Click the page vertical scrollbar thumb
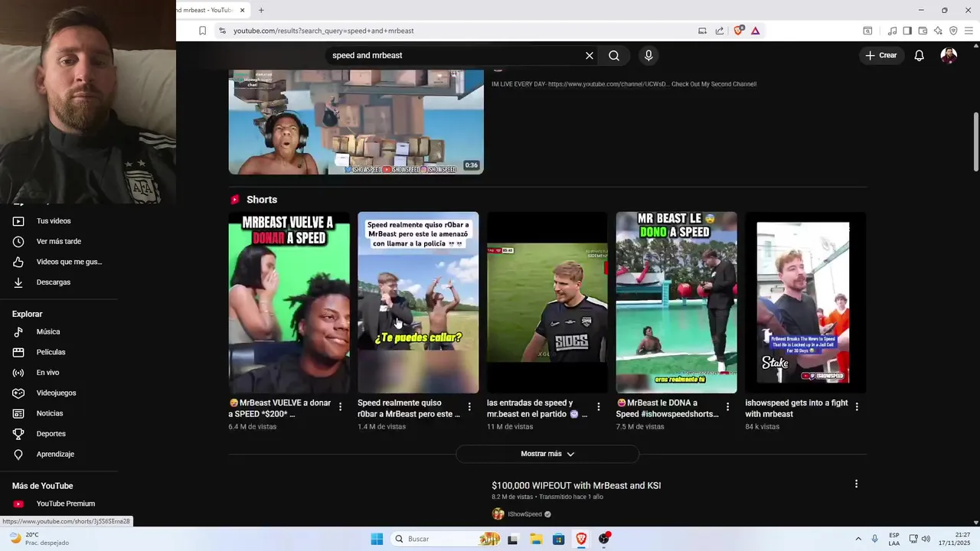This screenshot has height=551, width=980. coord(975,142)
